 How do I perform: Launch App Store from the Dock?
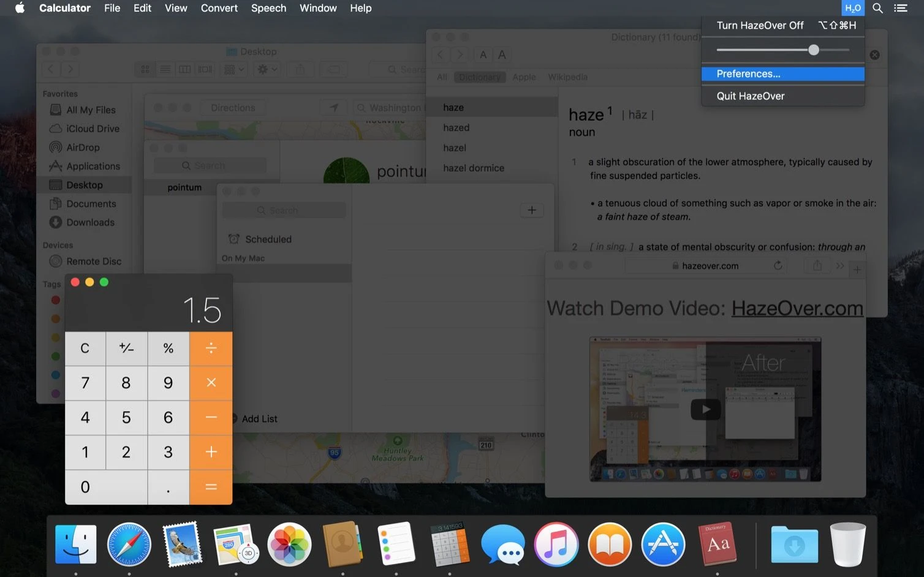[663, 545]
